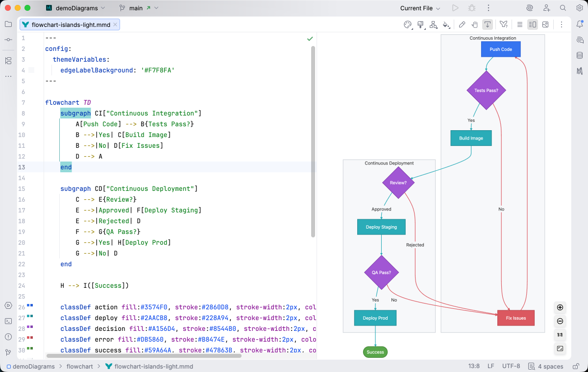The width and height of the screenshot is (588, 372).
Task: Open more run actions vertical dots in title bar
Action: (x=488, y=8)
